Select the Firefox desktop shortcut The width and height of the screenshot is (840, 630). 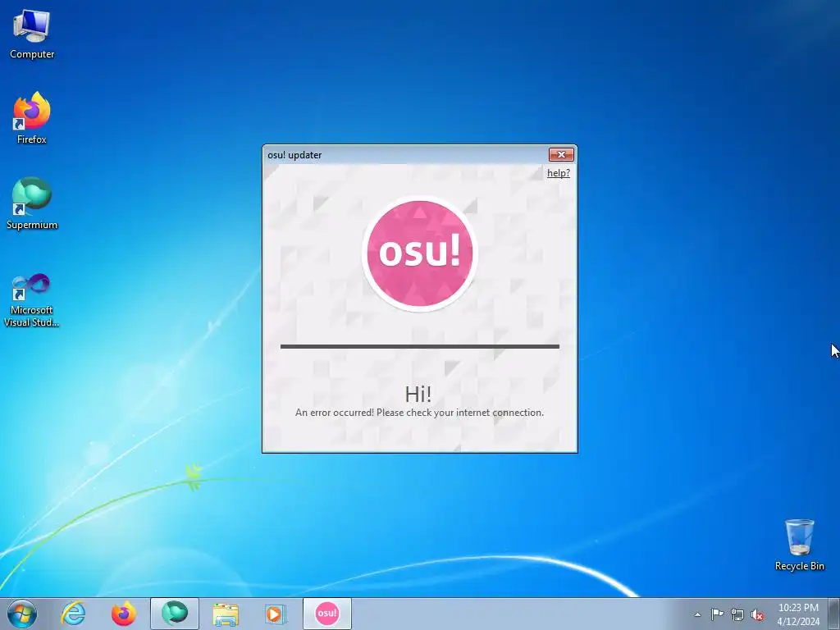pyautogui.click(x=32, y=118)
